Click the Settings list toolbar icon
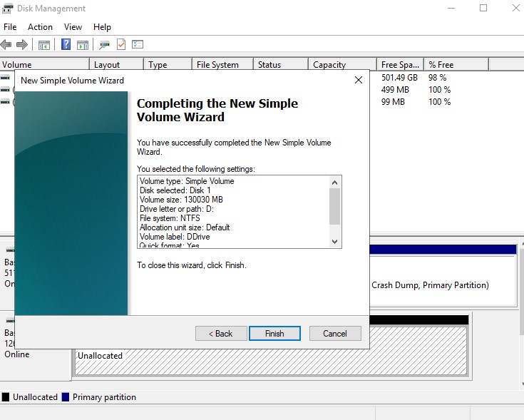The image size is (524, 420). [x=138, y=44]
